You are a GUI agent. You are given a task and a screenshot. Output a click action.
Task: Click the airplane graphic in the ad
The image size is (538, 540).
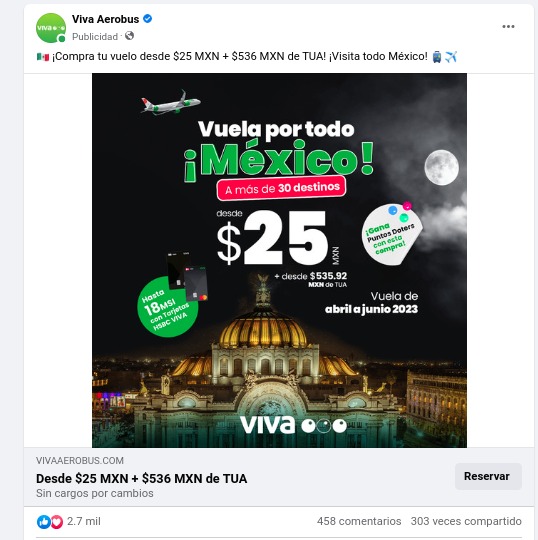coord(171,102)
